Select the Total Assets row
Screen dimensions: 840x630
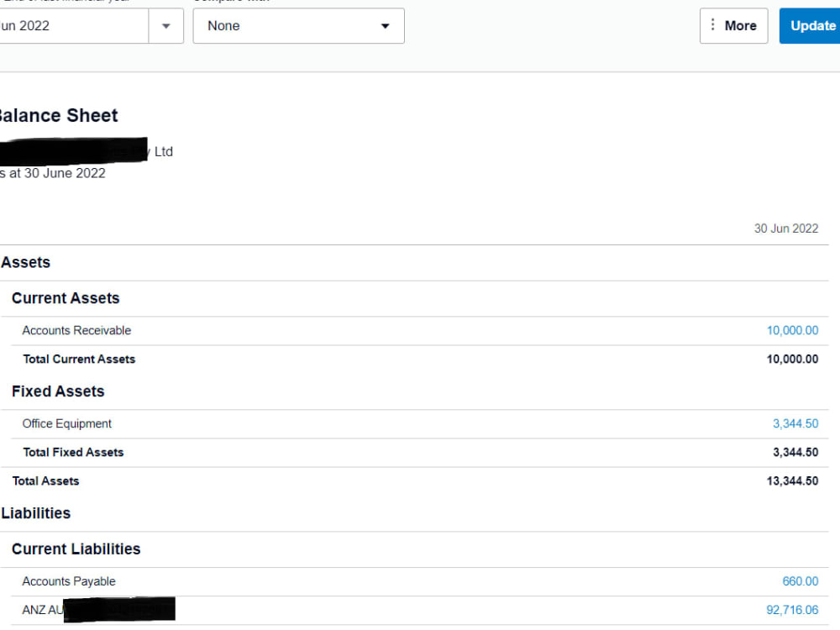(46, 480)
